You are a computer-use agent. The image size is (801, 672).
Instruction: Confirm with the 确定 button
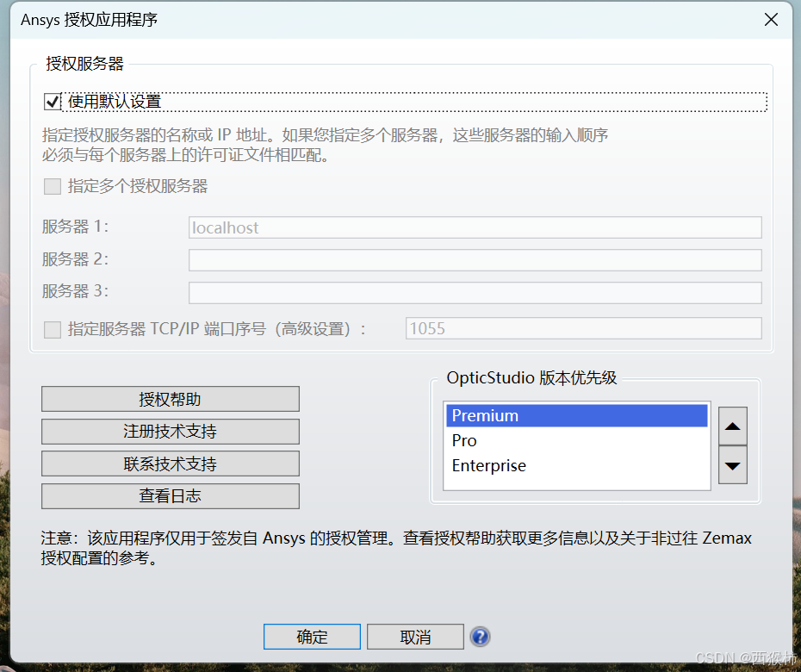[x=312, y=637]
